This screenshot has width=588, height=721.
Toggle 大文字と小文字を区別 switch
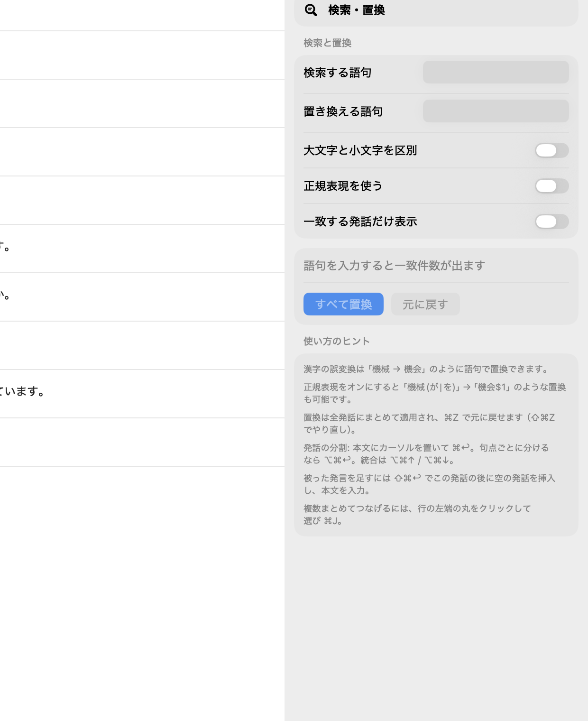(552, 150)
